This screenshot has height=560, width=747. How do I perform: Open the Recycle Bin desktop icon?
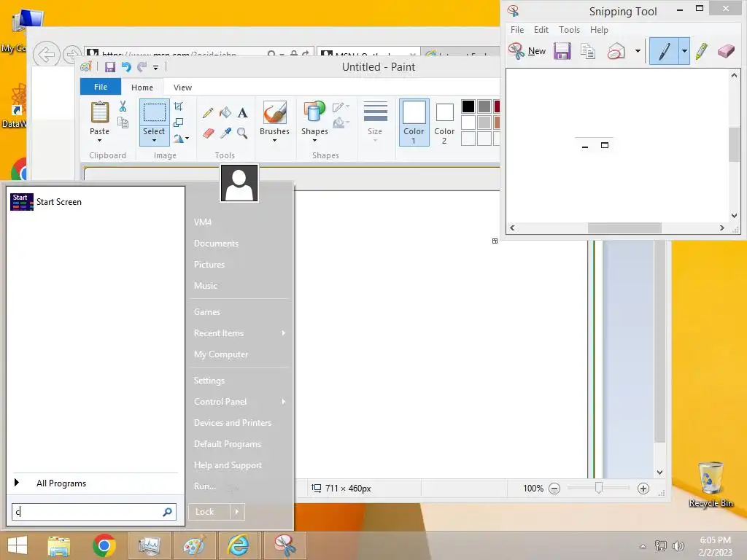point(711,484)
